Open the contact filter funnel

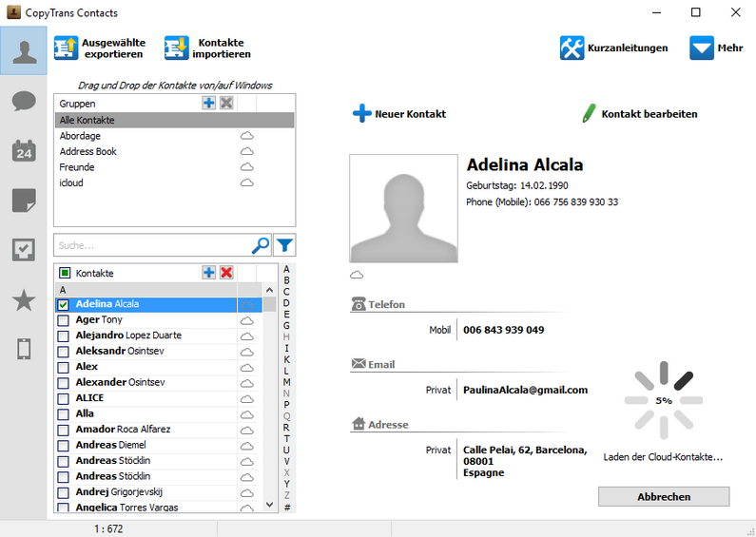click(284, 245)
